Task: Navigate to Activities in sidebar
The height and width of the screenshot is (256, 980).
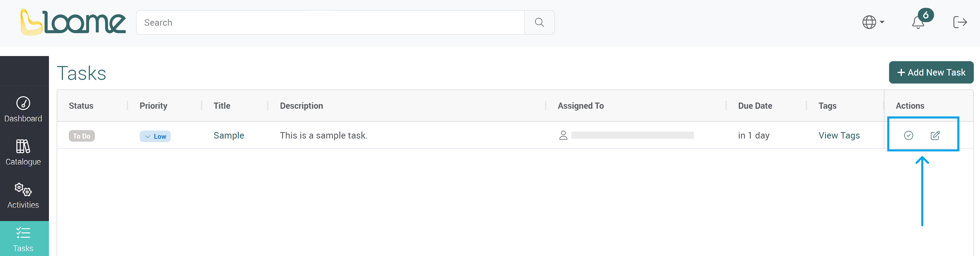Action: point(23,196)
